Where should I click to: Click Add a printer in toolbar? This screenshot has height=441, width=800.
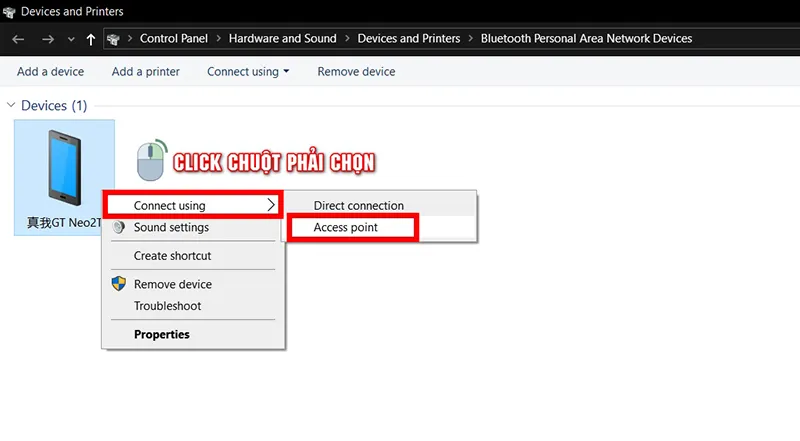tap(146, 71)
